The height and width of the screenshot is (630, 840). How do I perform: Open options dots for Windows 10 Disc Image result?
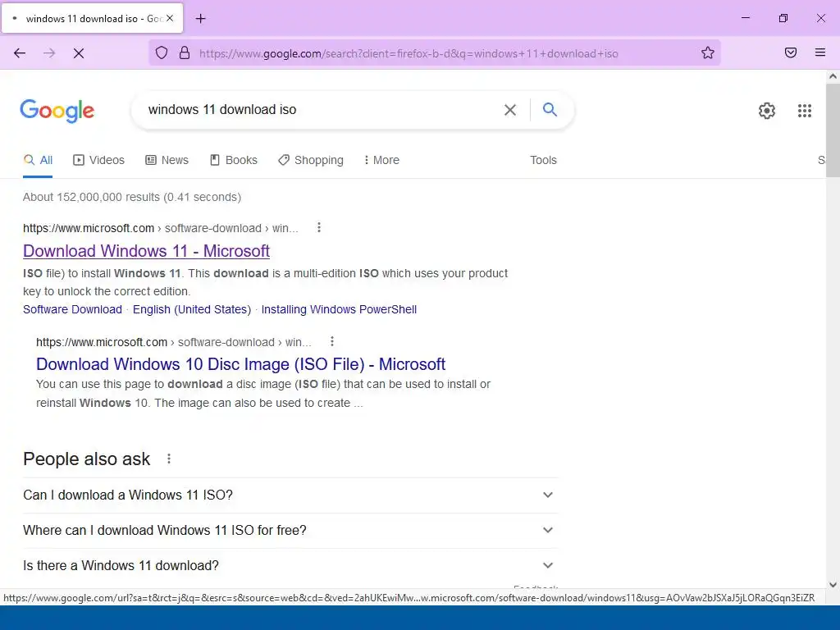click(332, 341)
